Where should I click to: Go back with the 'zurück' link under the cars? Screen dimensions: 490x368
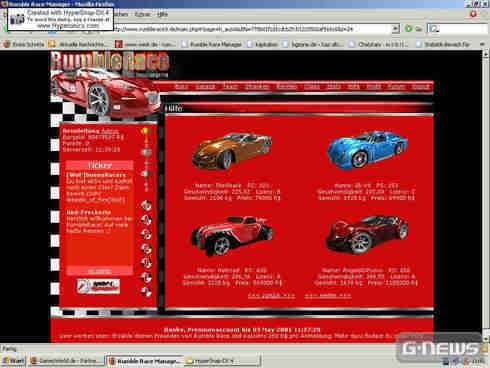pos(271,295)
